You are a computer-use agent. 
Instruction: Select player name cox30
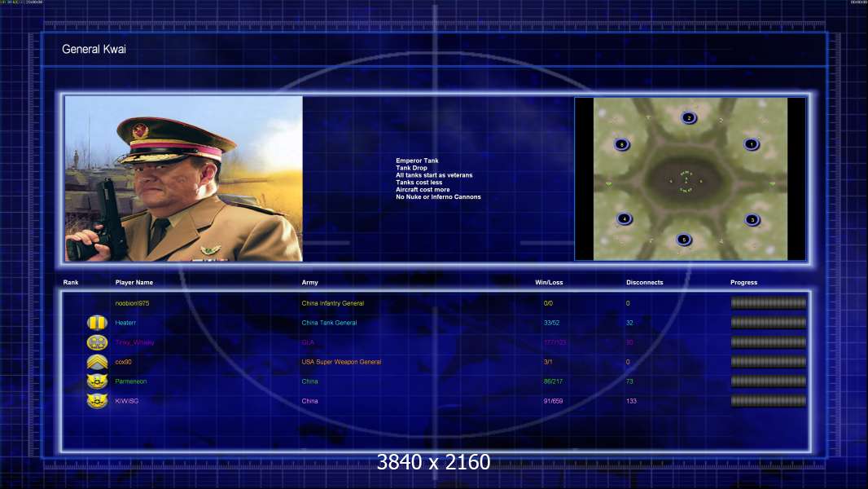pyautogui.click(x=124, y=362)
